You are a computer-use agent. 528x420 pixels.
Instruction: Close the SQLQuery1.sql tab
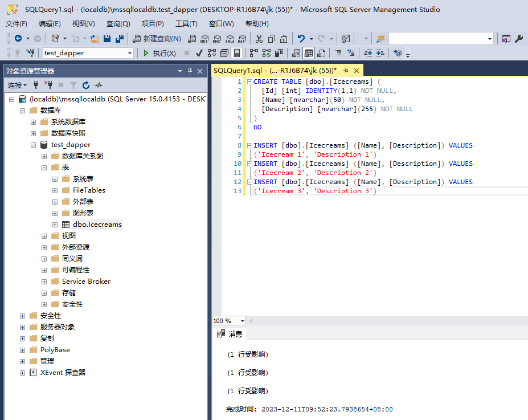(357, 71)
